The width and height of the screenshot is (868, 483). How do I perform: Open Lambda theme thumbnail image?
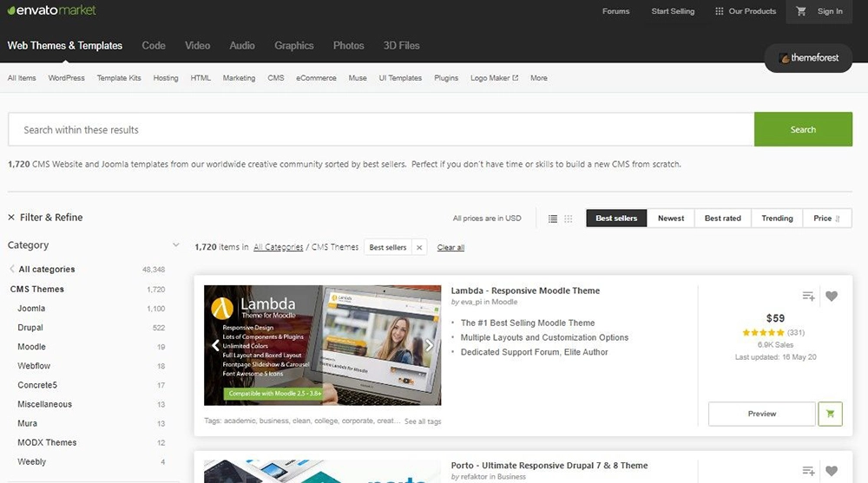[322, 345]
